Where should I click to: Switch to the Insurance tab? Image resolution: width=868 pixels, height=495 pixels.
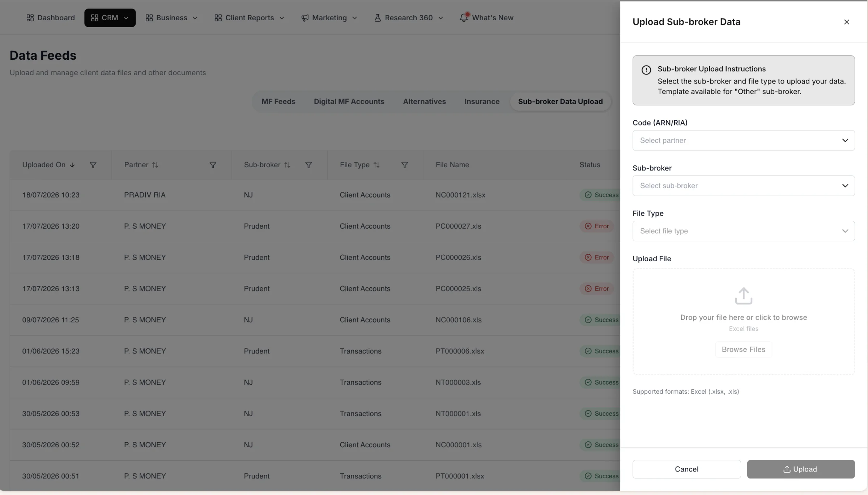(x=482, y=102)
